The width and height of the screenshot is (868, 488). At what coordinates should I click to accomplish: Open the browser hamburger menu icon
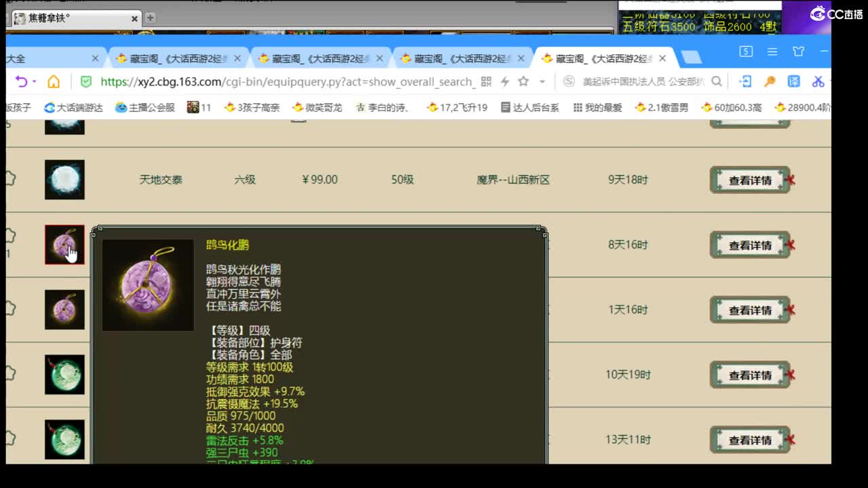point(772,52)
